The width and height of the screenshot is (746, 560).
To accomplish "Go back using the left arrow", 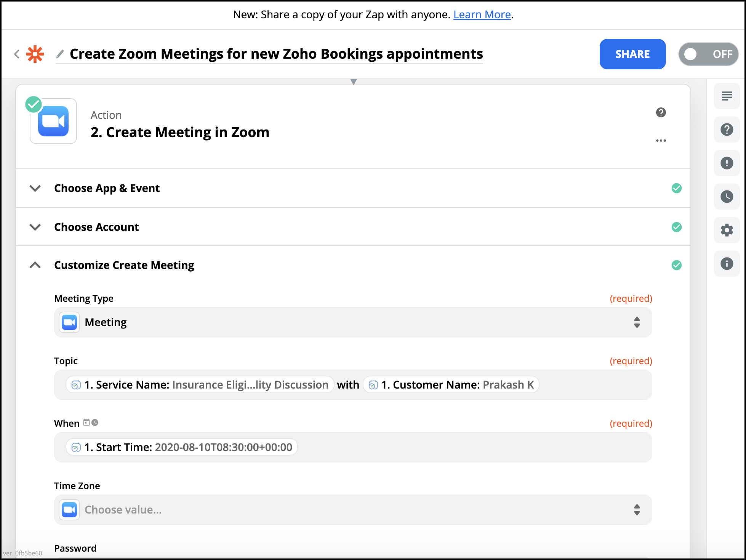I will (17, 54).
